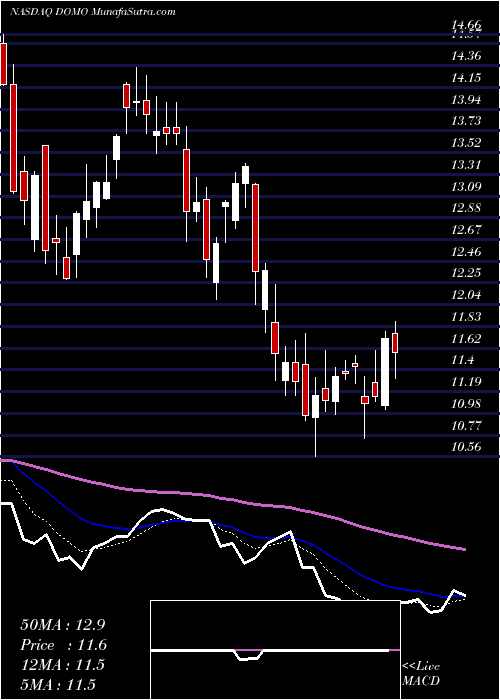
Task: Select the 11.62 price axis label
Action: [x=467, y=338]
